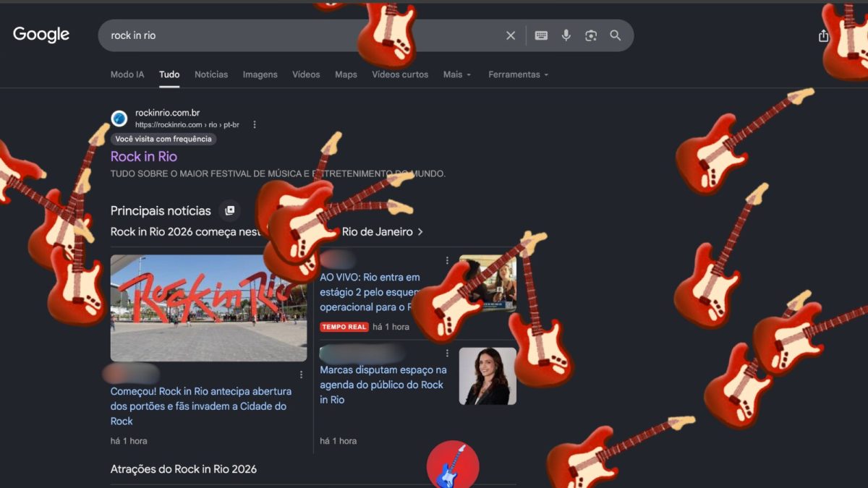Open the on-screen keyboard icon
The height and width of the screenshot is (488, 868).
(x=541, y=35)
